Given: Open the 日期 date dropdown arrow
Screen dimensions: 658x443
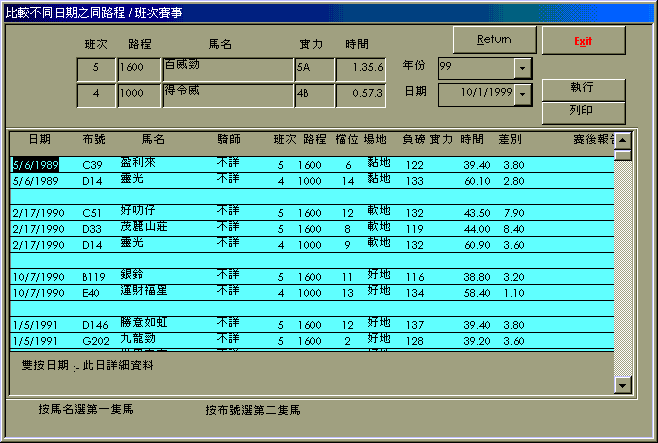Looking at the screenshot, I should pyautogui.click(x=522, y=94).
